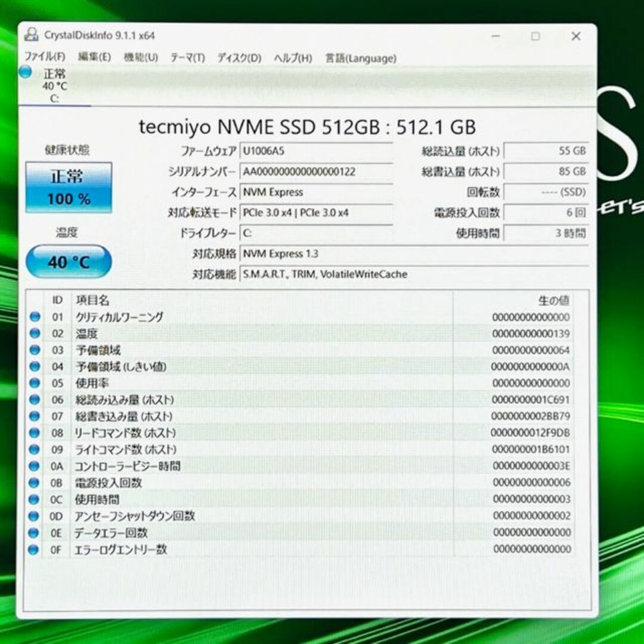Viewport: 644px width, 644px height.
Task: Select the 正常 40 °C C: disk tab
Action: pyautogui.click(x=54, y=86)
